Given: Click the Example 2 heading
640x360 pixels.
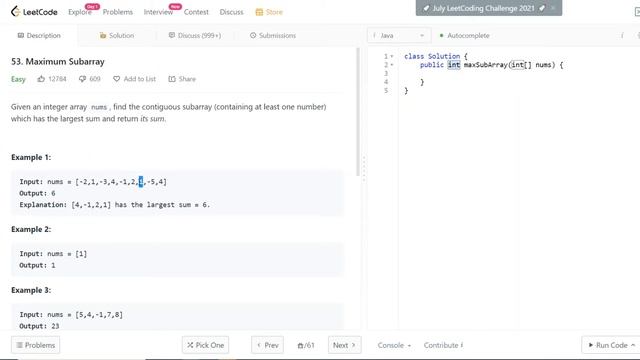Looking at the screenshot, I should [31, 229].
